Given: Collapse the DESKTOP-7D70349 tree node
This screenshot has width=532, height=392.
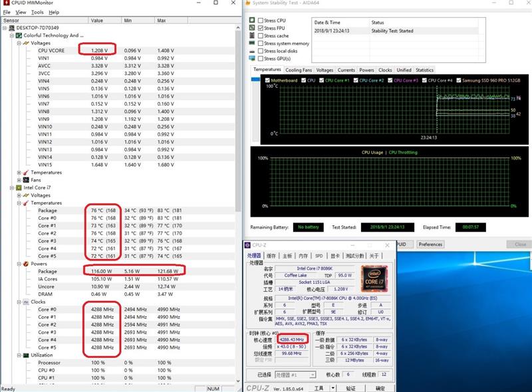Looking at the screenshot, I should (5, 28).
